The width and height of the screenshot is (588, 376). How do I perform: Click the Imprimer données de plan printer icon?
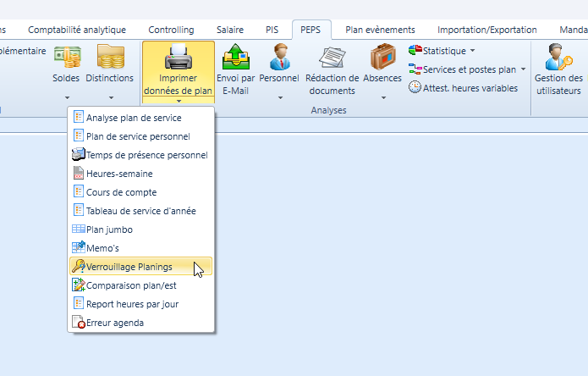click(x=179, y=56)
